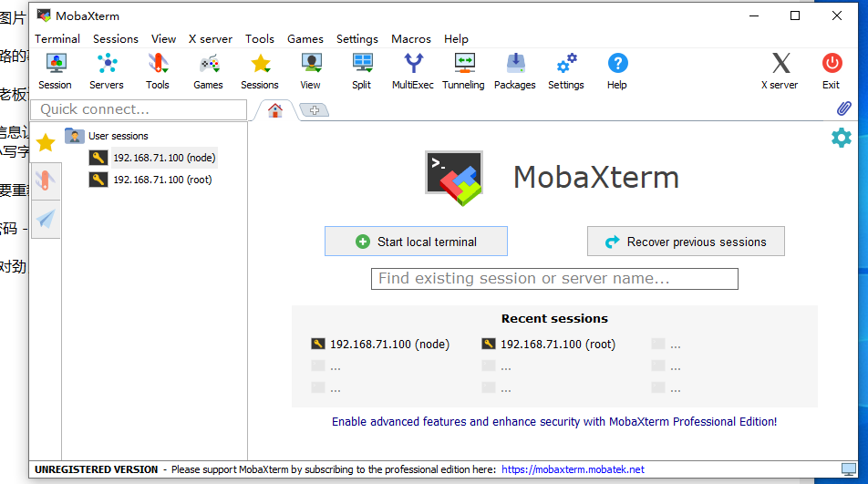Open a new tab with plus tab

coord(315,110)
